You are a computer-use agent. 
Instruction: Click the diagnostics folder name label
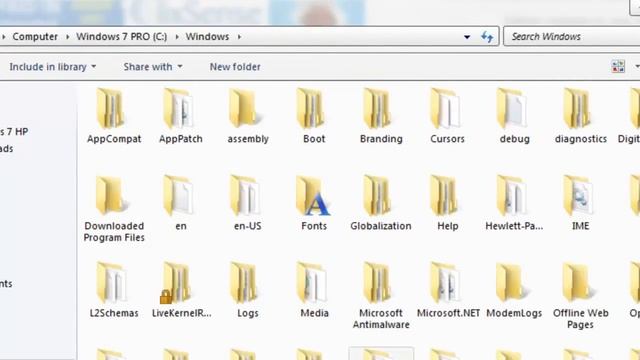pos(581,139)
